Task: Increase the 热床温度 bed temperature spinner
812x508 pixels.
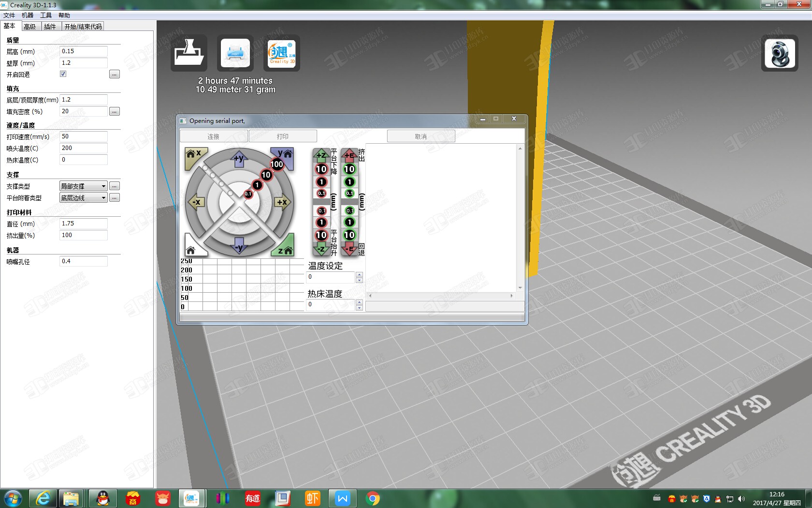Action: point(359,302)
